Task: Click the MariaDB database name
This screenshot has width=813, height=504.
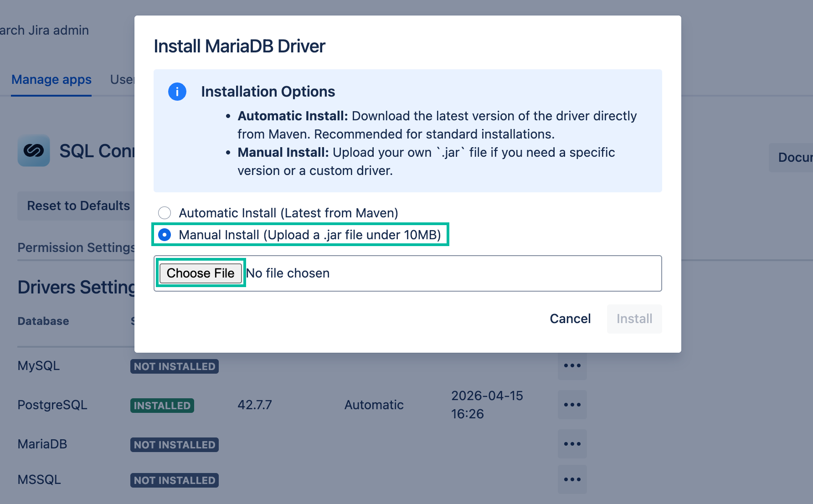Action: [x=42, y=444]
